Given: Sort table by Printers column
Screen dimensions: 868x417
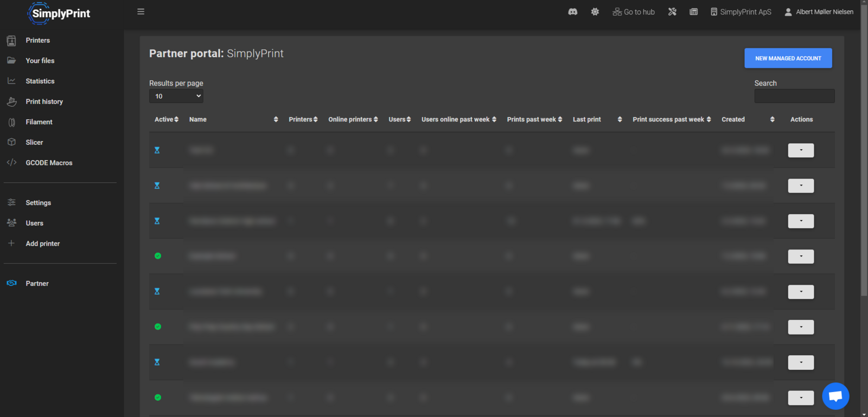Looking at the screenshot, I should click(303, 119).
